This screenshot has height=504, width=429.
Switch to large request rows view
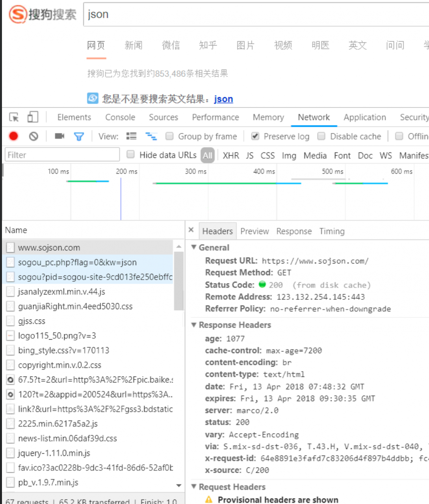click(x=131, y=136)
